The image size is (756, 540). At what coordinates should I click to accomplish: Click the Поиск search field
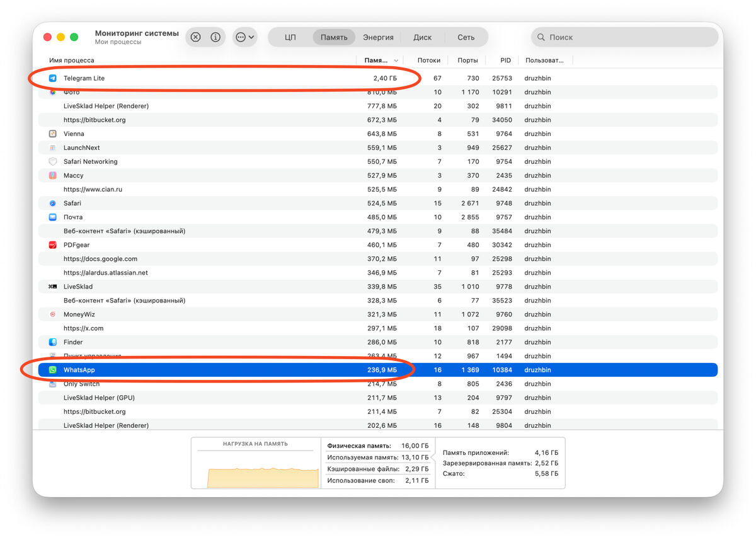pos(624,37)
